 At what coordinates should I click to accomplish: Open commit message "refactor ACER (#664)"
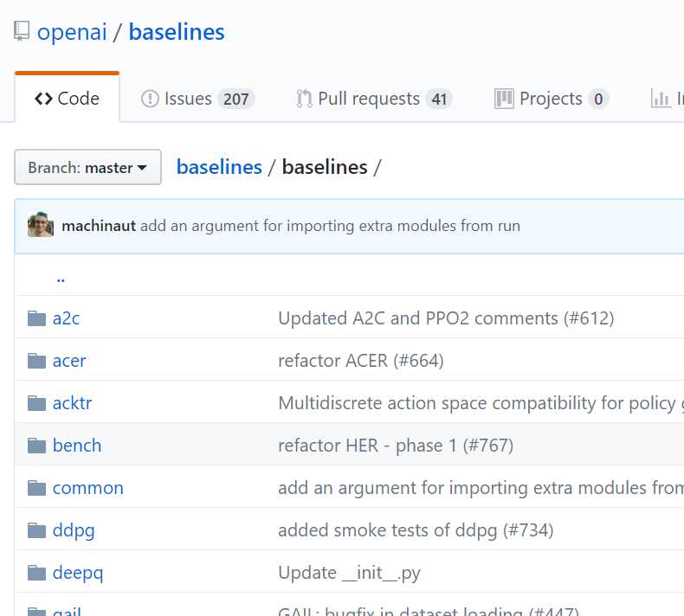coord(360,361)
